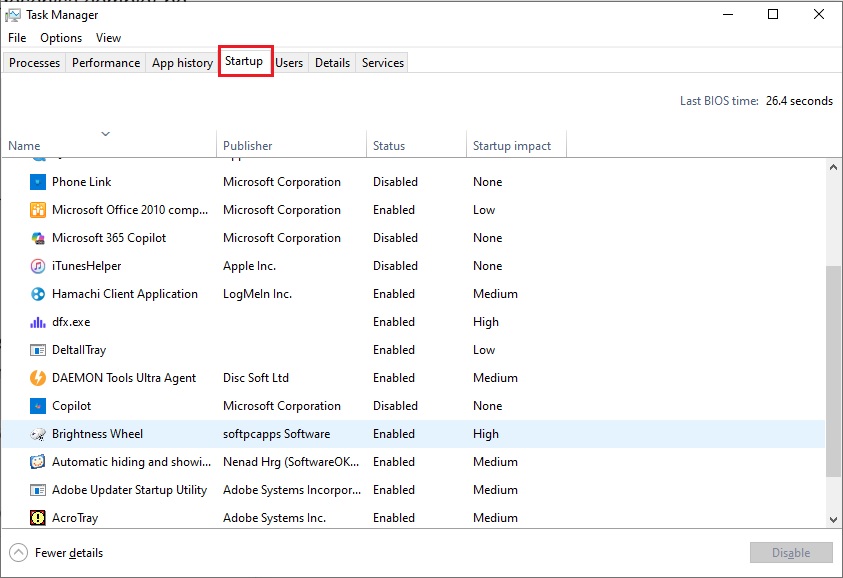Click the DAEMON Tools Ultra Agent icon

pos(38,378)
